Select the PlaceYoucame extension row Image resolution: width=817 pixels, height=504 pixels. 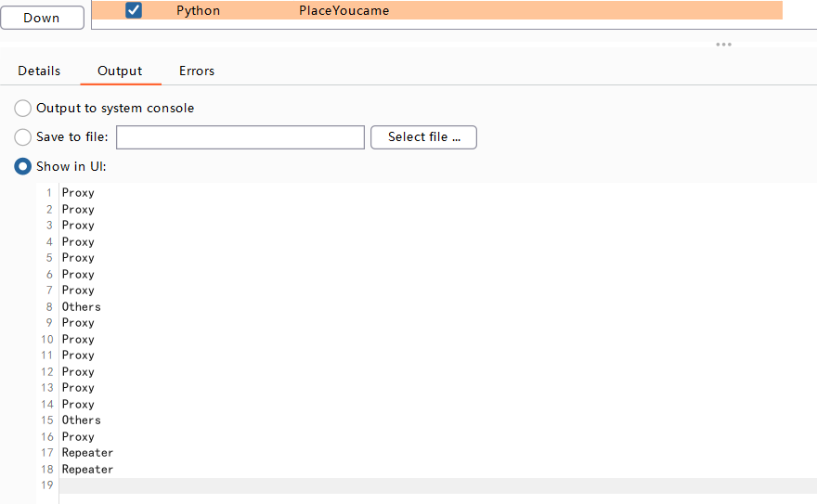(437, 10)
